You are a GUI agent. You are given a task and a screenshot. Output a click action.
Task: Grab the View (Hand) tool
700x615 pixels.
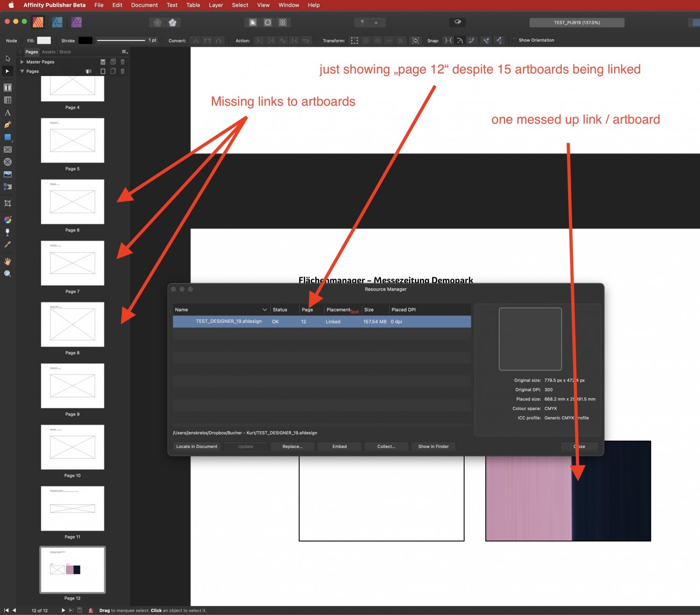[7, 261]
